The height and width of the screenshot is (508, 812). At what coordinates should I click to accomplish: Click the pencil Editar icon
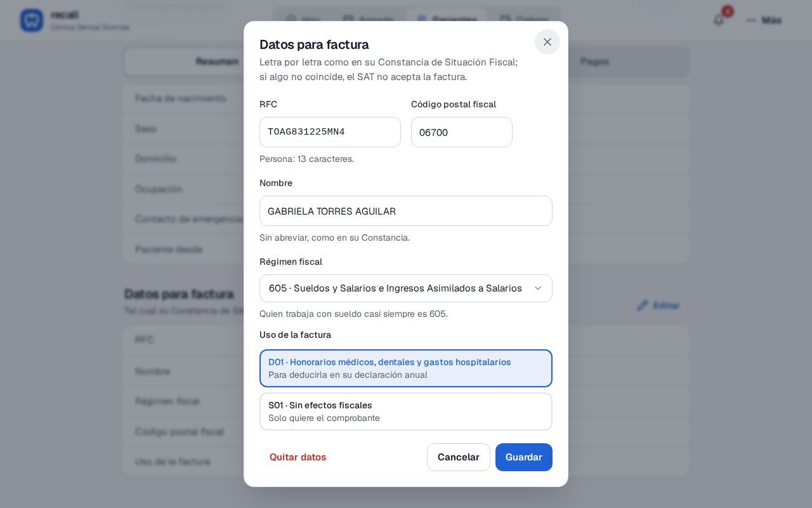pyautogui.click(x=643, y=305)
